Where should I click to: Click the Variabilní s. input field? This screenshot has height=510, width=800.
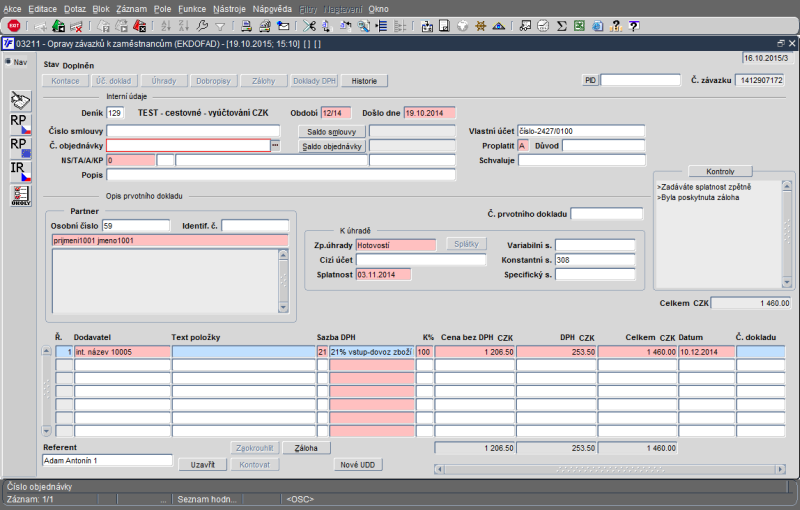(595, 245)
